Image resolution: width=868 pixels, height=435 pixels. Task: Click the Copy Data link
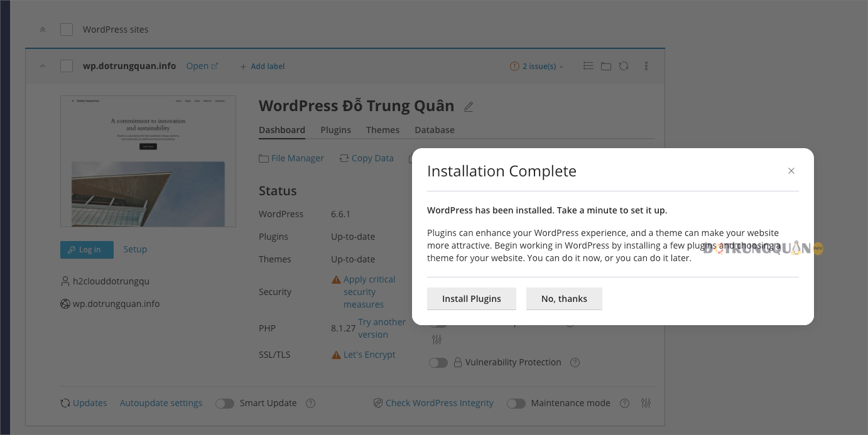[x=367, y=158]
